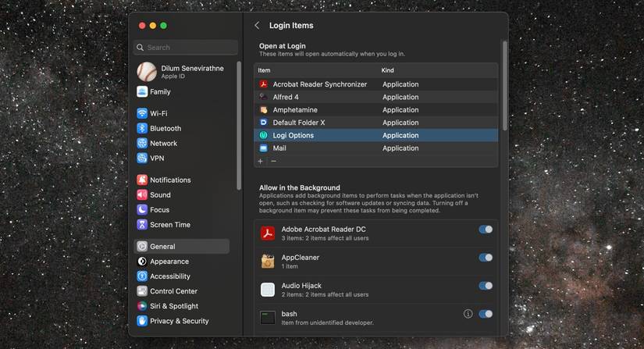Go back using the chevron arrow
This screenshot has width=644, height=349.
[x=257, y=26]
